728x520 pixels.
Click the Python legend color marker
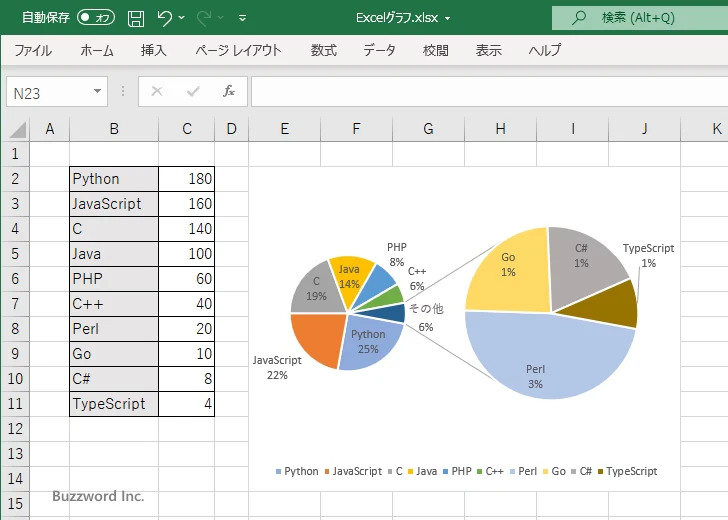279,472
